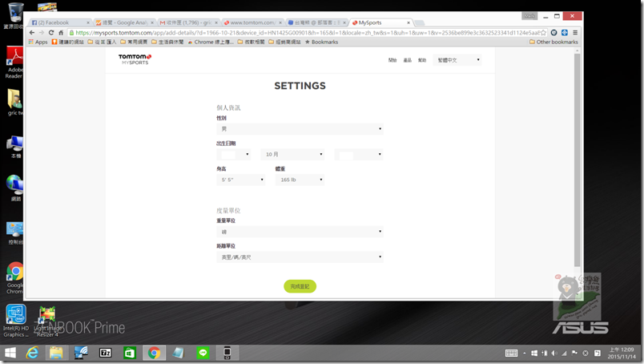The image size is (644, 364).
Task: Open the Chrome 線上應... bookmark
Action: point(211,42)
